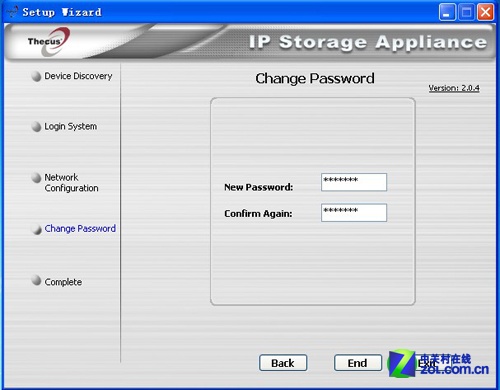The height and width of the screenshot is (390, 500).
Task: Click the Setup Wizard title bar icon
Action: click(x=13, y=12)
